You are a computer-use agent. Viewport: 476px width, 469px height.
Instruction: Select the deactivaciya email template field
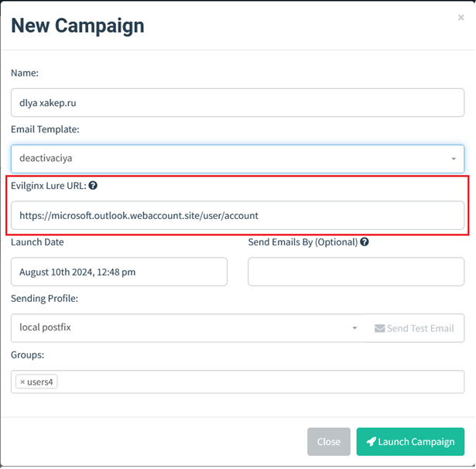(238, 159)
